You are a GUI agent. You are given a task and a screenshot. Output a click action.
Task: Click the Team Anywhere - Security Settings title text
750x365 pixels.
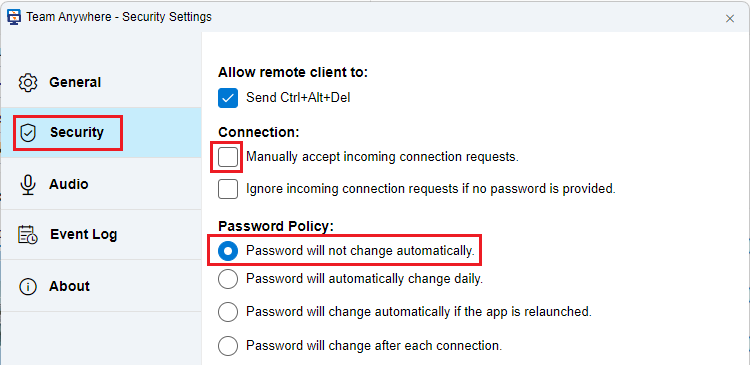(x=119, y=17)
